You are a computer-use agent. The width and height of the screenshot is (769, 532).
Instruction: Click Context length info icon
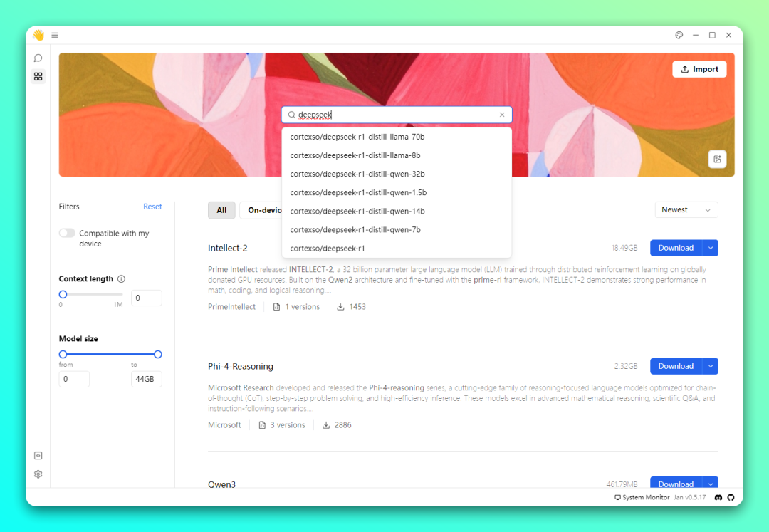pos(121,279)
